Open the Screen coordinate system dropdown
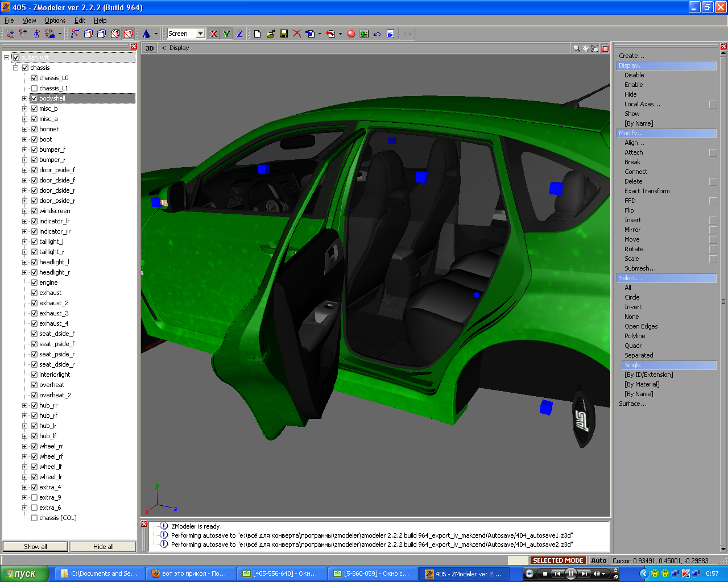 200,34
